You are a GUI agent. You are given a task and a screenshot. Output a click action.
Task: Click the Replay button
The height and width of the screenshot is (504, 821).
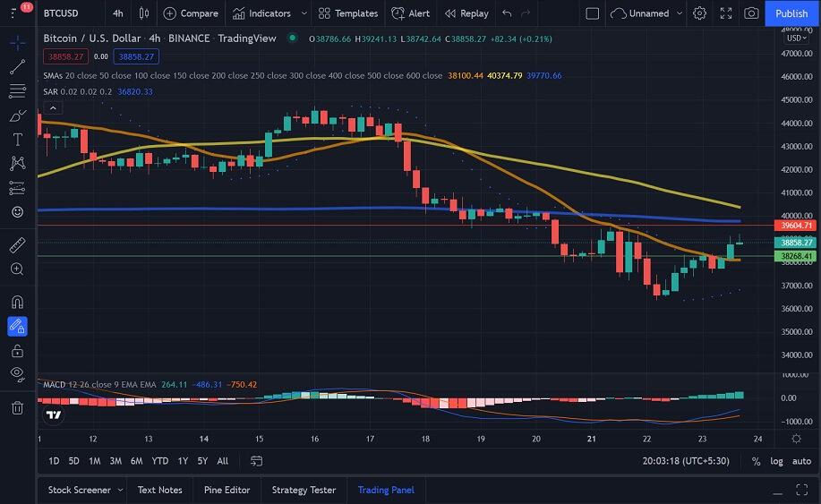pyautogui.click(x=466, y=13)
